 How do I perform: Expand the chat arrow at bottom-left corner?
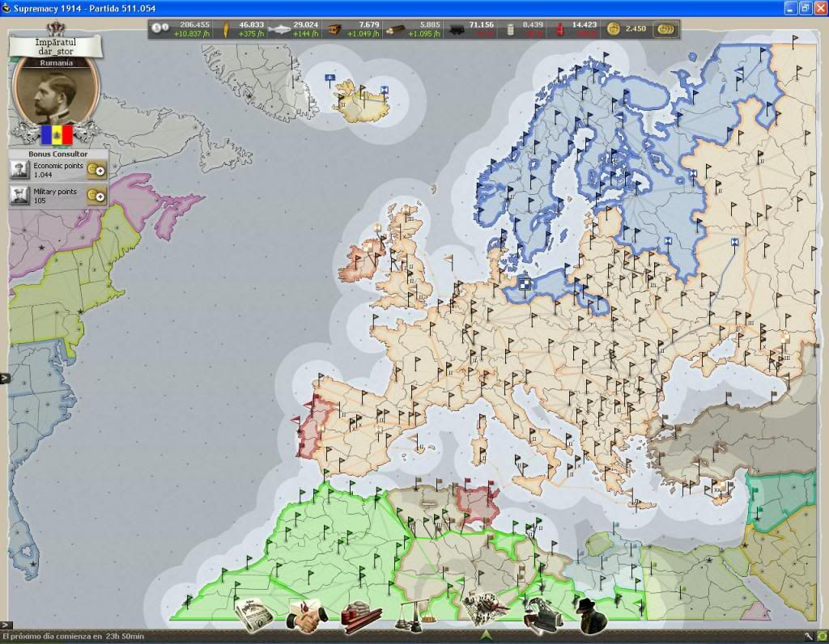5,625
